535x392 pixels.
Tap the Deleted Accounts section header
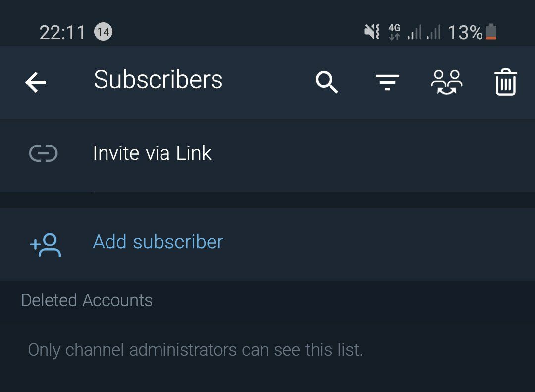click(87, 300)
